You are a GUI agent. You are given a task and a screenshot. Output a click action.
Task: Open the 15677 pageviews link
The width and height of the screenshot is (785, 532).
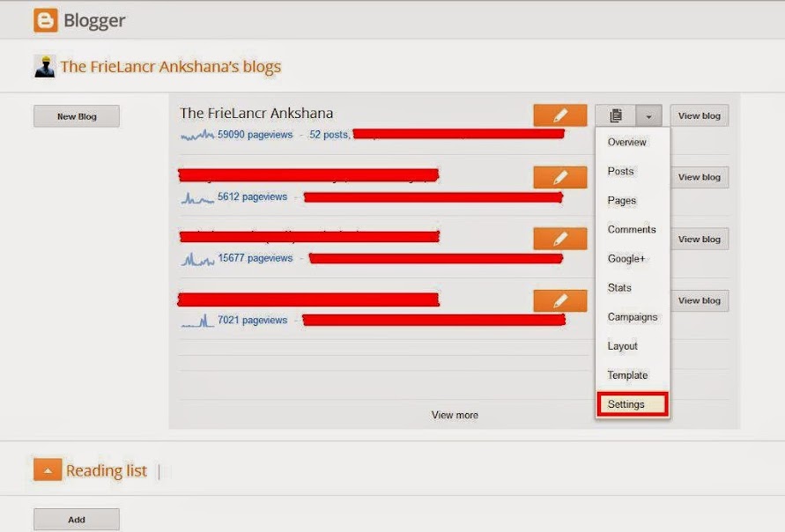point(255,258)
